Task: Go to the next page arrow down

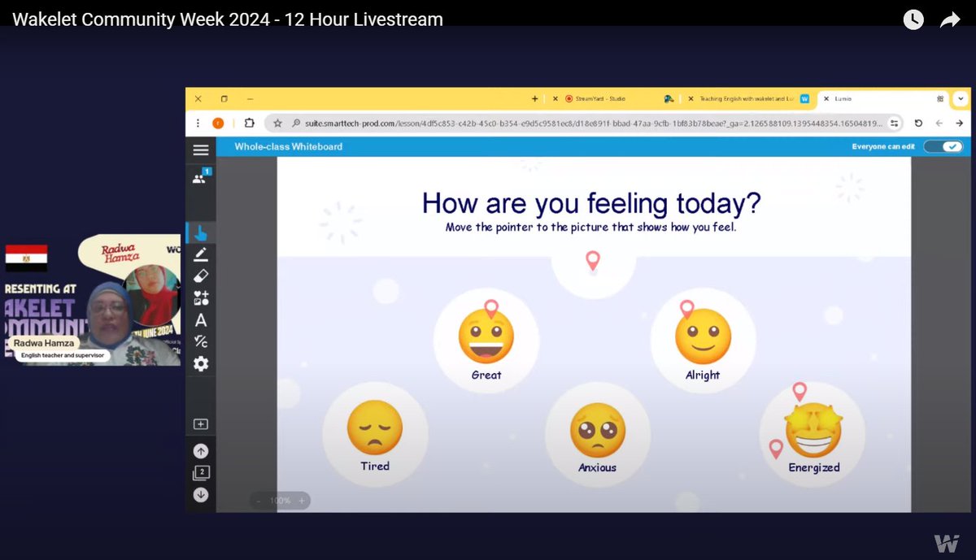Action: (x=201, y=495)
